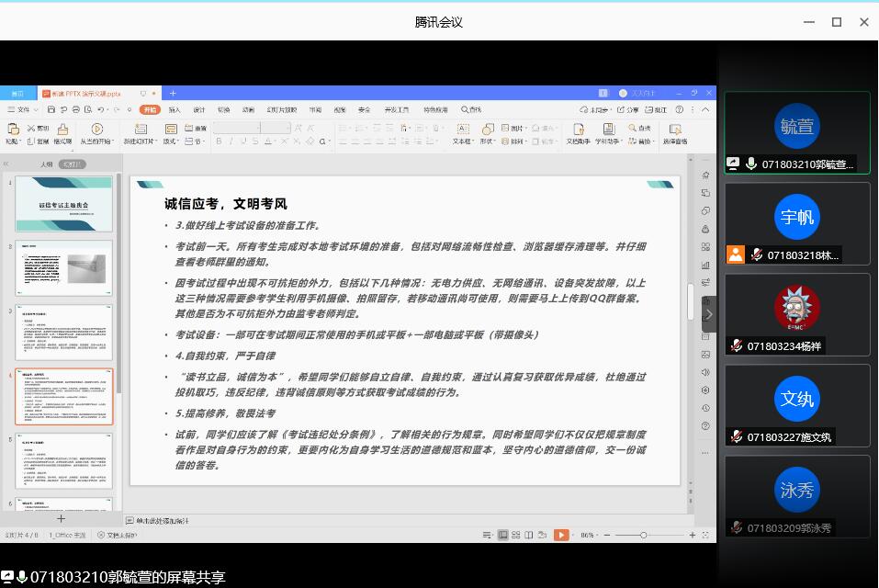The image size is (879, 588).
Task: Click the Print icon in quick access bar
Action: [75, 110]
